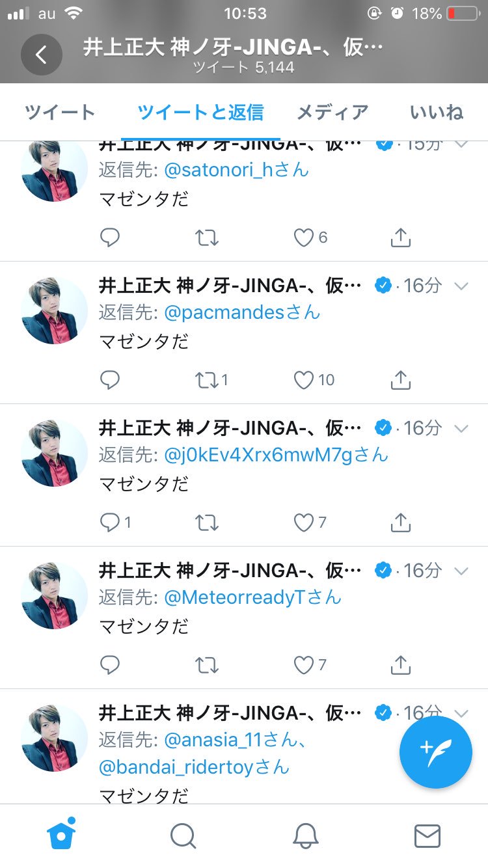Tap the profile picture on @j0kEv4Xrx6mwM7g reply
This screenshot has width=488, height=868.
coord(54,453)
